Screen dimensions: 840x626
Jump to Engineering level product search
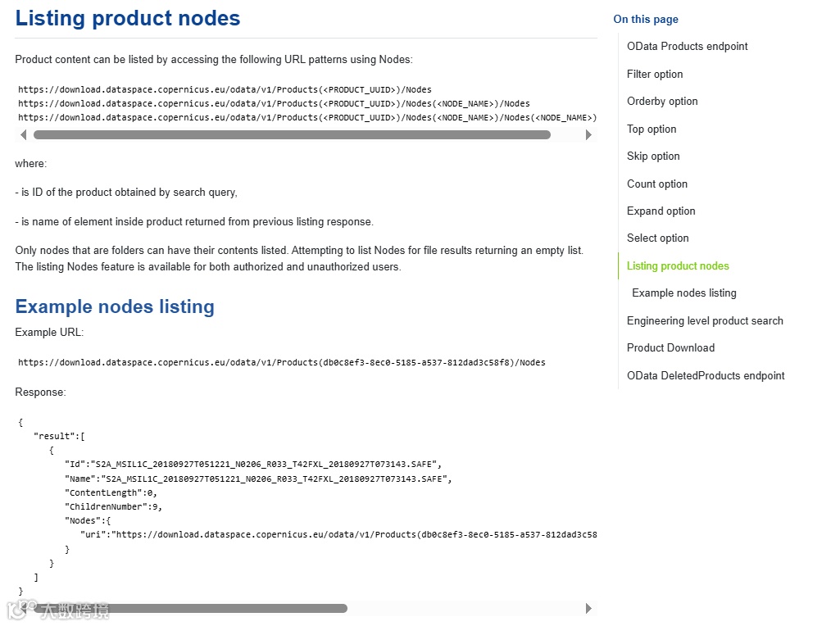(705, 320)
